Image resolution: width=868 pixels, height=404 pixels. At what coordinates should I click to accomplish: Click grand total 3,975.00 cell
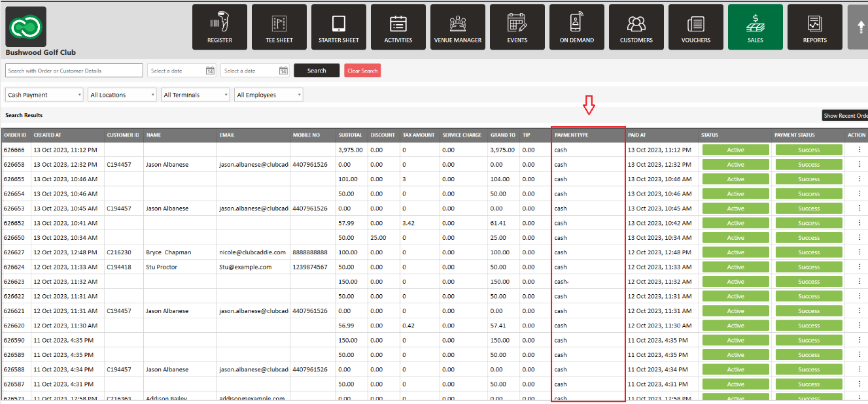(503, 150)
